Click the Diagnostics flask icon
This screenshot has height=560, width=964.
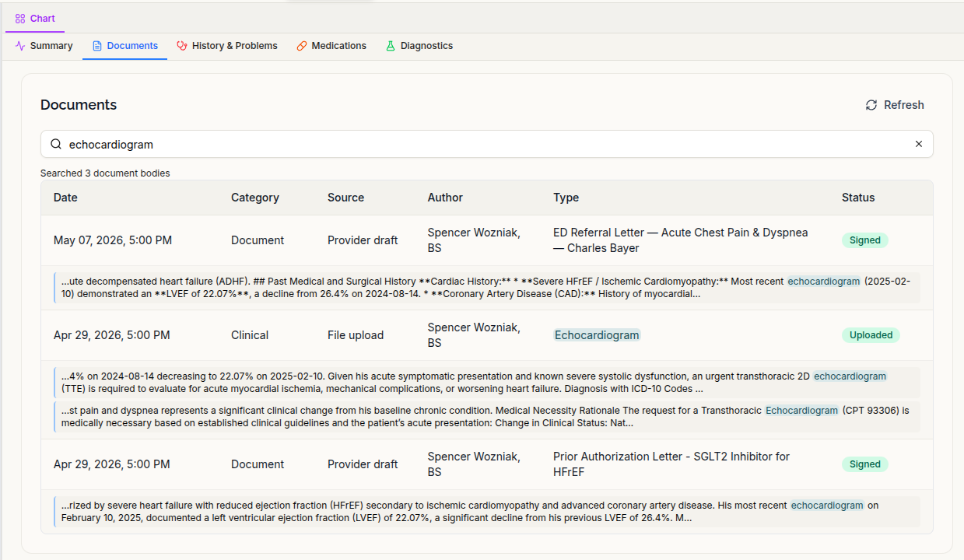[391, 46]
